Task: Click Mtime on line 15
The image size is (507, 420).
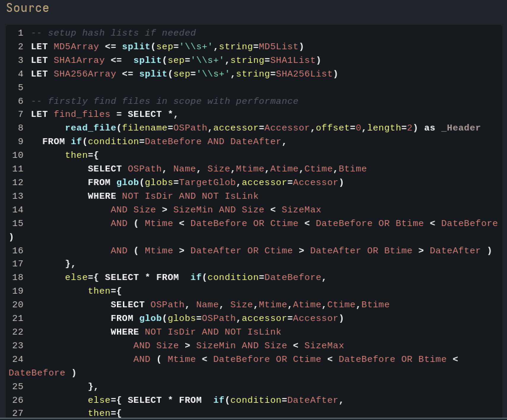Action: point(159,223)
